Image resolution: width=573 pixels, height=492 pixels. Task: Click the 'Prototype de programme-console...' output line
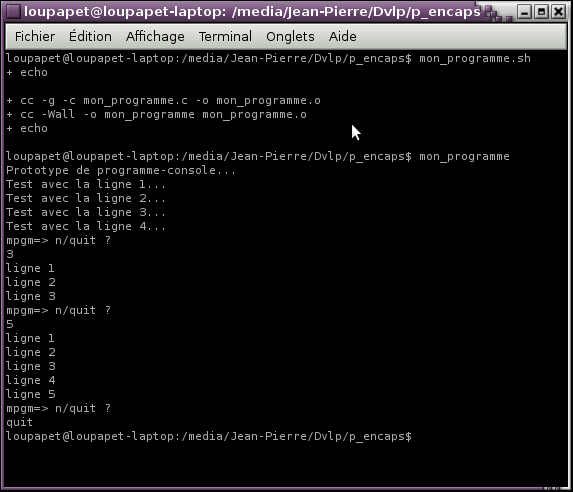pos(121,170)
